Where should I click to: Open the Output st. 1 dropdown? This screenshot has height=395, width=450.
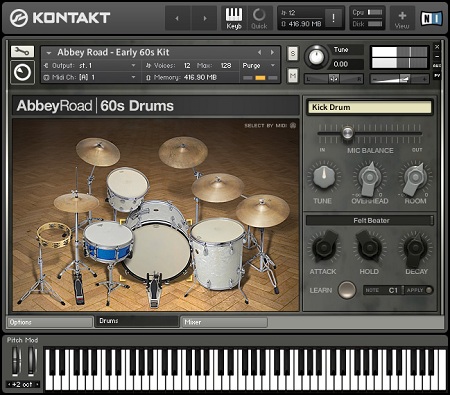click(90, 65)
